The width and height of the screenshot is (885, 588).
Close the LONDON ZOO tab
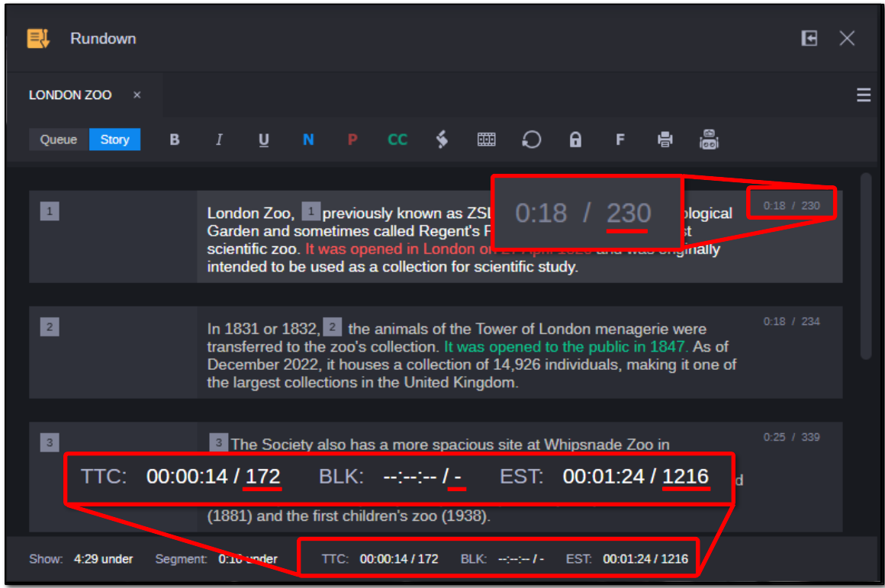click(137, 95)
